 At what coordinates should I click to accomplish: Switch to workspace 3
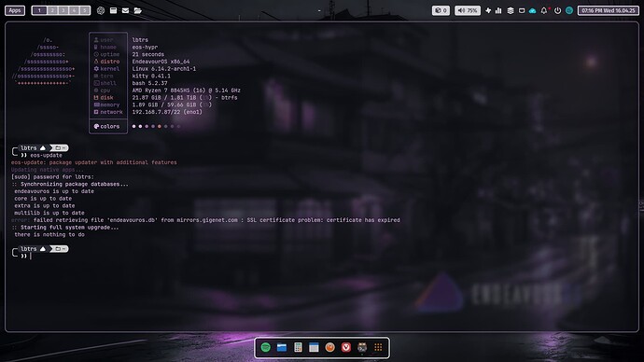pyautogui.click(x=63, y=10)
